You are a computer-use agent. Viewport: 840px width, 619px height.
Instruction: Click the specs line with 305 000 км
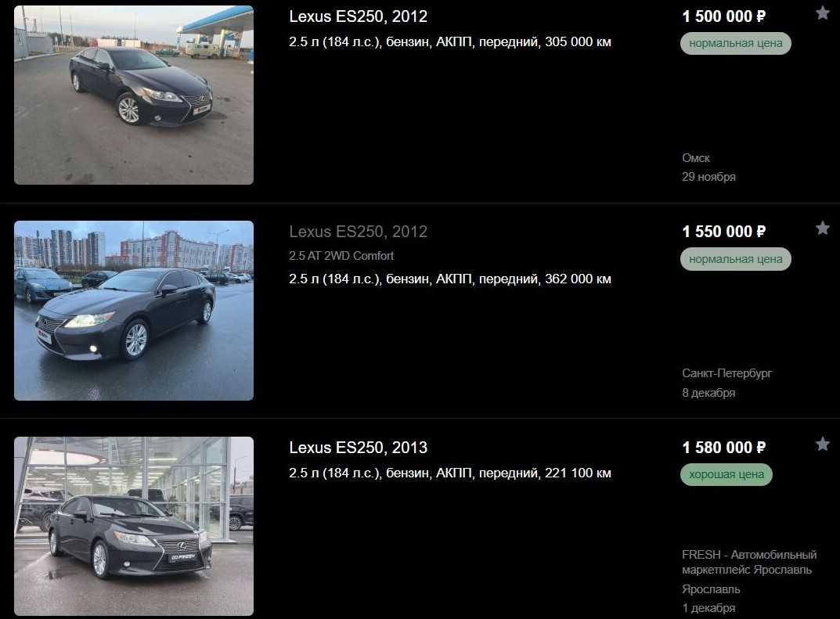click(450, 41)
